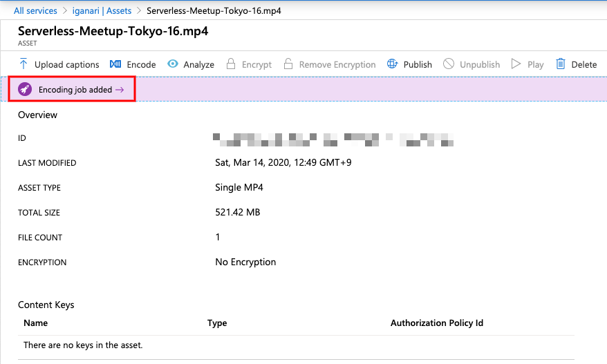The width and height of the screenshot is (607, 364).
Task: Click the ID field label
Action: coord(21,138)
